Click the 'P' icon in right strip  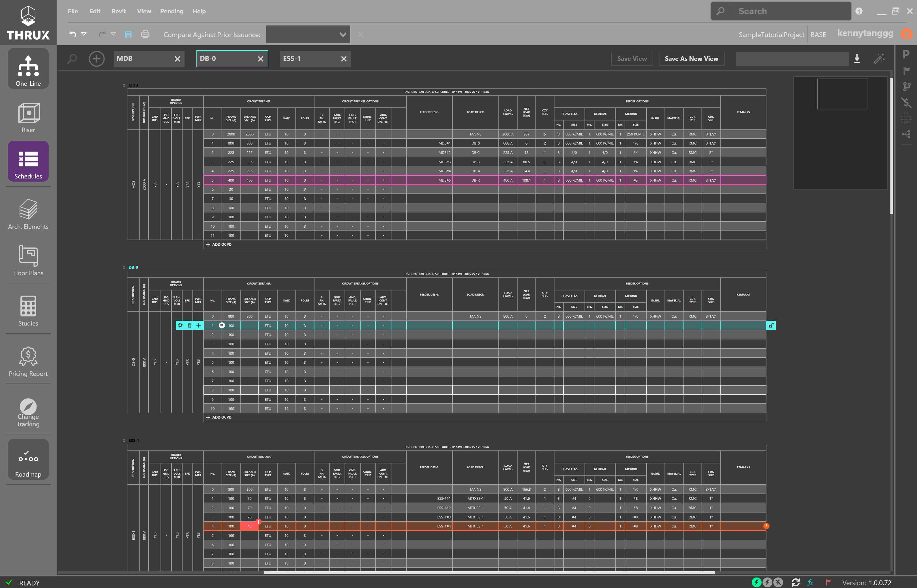(x=906, y=54)
